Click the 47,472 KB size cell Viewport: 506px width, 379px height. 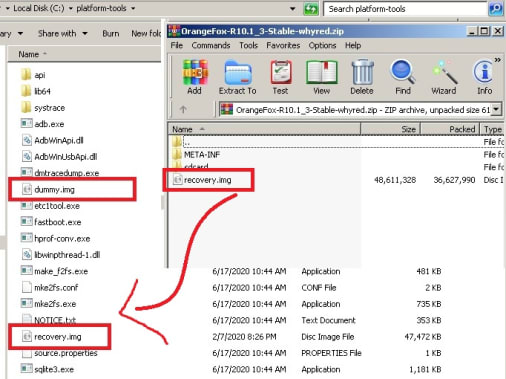pos(423,337)
